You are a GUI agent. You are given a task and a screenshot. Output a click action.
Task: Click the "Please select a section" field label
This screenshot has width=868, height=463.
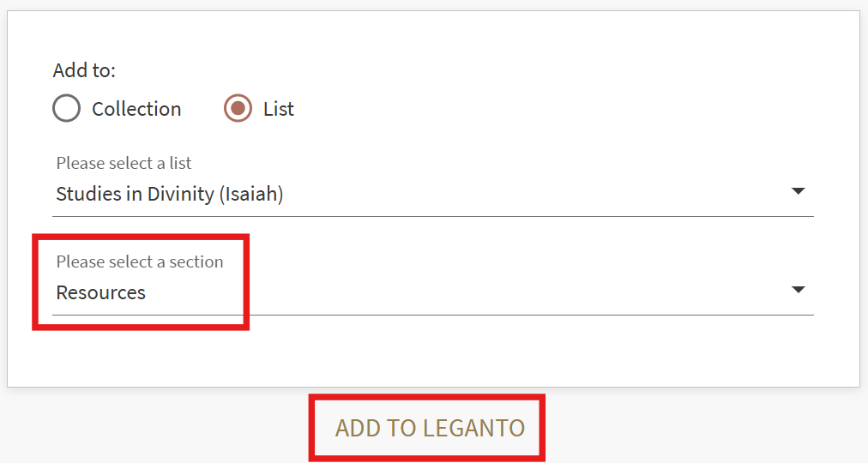pos(139,262)
